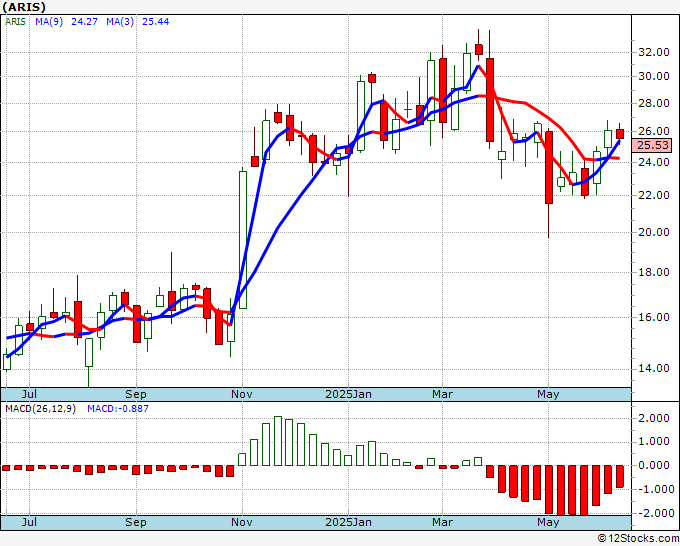Screen dimensions: 680x546
Task: Open the 12Stocks.com copyright link
Action: [x=638, y=539]
